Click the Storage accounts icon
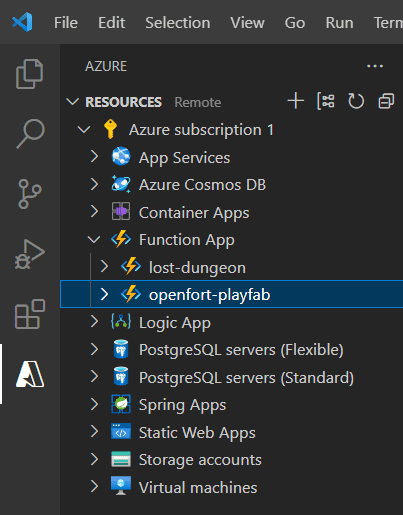Image resolution: width=403 pixels, height=515 pixels. click(121, 459)
